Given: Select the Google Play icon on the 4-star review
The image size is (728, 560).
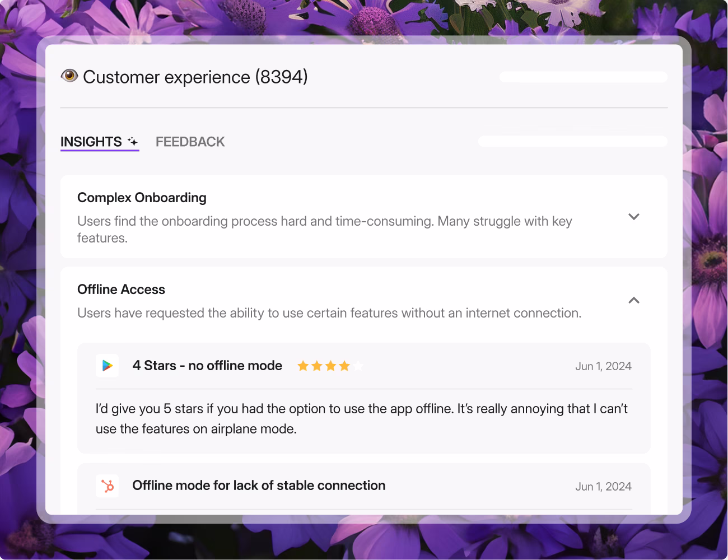Looking at the screenshot, I should (x=108, y=366).
